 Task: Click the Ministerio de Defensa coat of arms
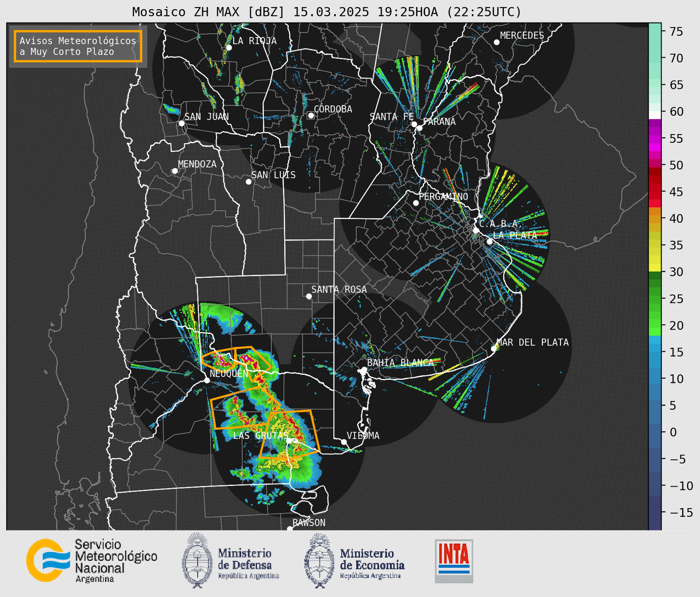(x=197, y=560)
